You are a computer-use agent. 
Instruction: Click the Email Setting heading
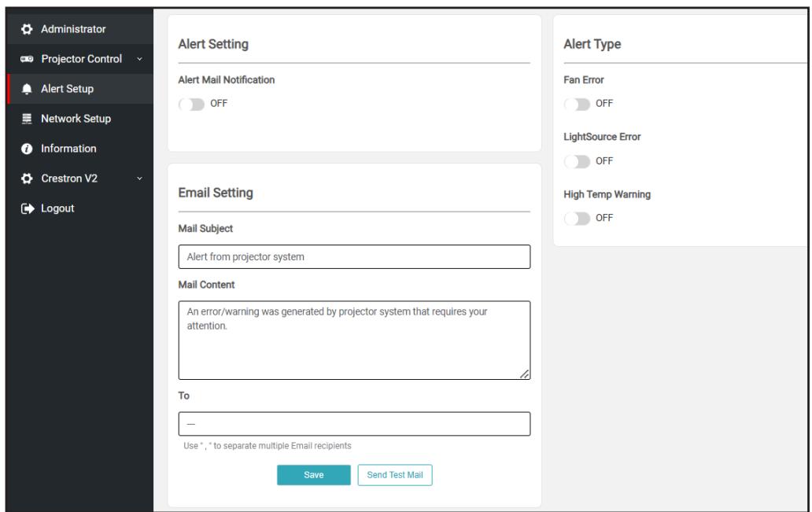[x=216, y=193]
